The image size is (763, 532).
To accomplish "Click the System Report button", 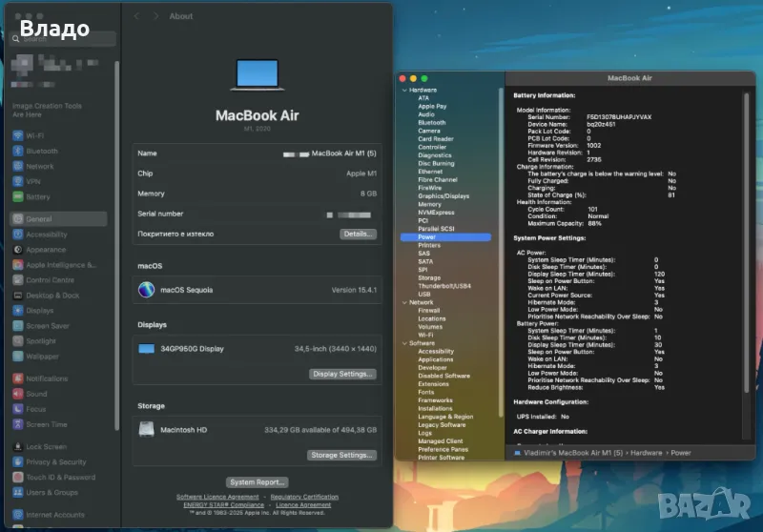I will pyautogui.click(x=257, y=482).
